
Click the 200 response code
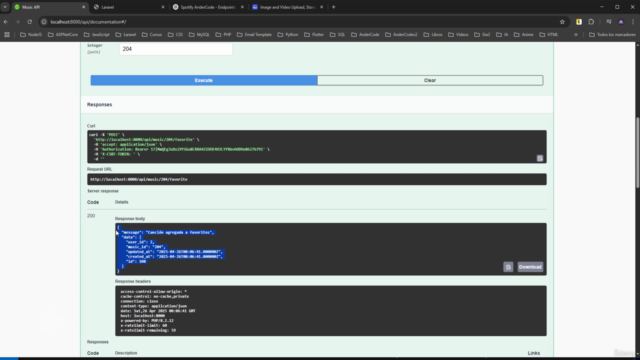pyautogui.click(x=91, y=216)
